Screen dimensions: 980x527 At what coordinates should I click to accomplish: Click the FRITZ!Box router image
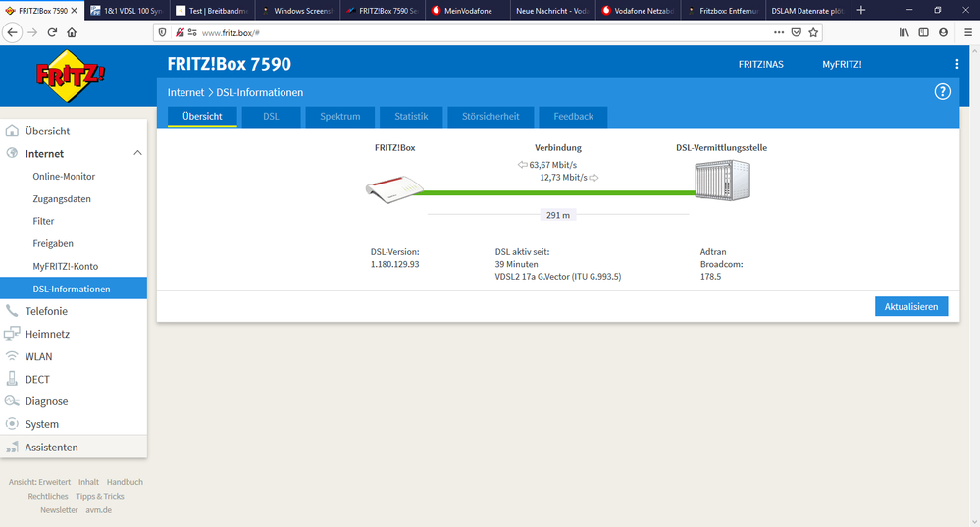(x=394, y=188)
